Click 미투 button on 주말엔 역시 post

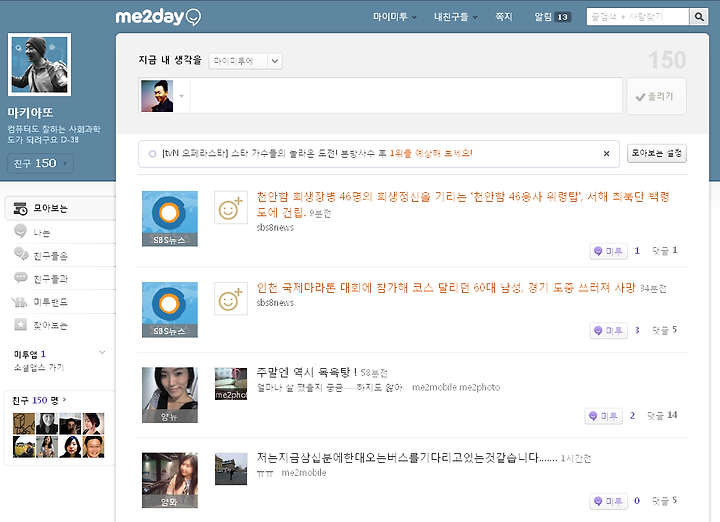click(x=603, y=416)
